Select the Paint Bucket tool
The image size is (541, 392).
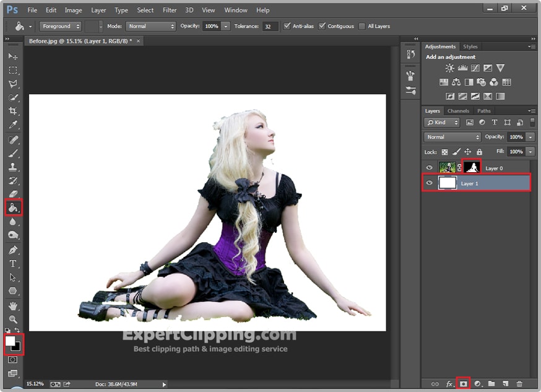click(x=13, y=207)
